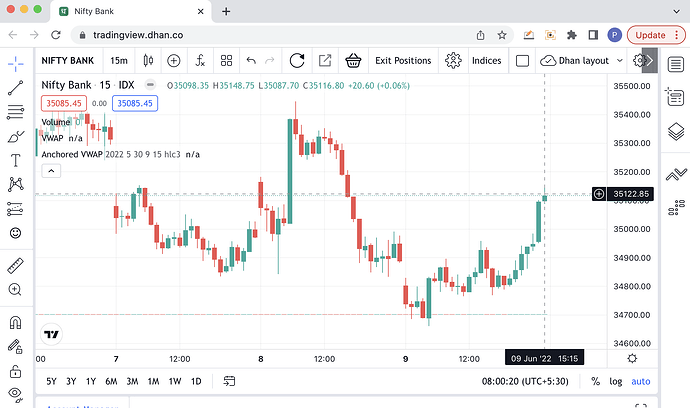This screenshot has height=408, width=690.
Task: Add order at price 35122.85 plus icon
Action: click(x=599, y=194)
